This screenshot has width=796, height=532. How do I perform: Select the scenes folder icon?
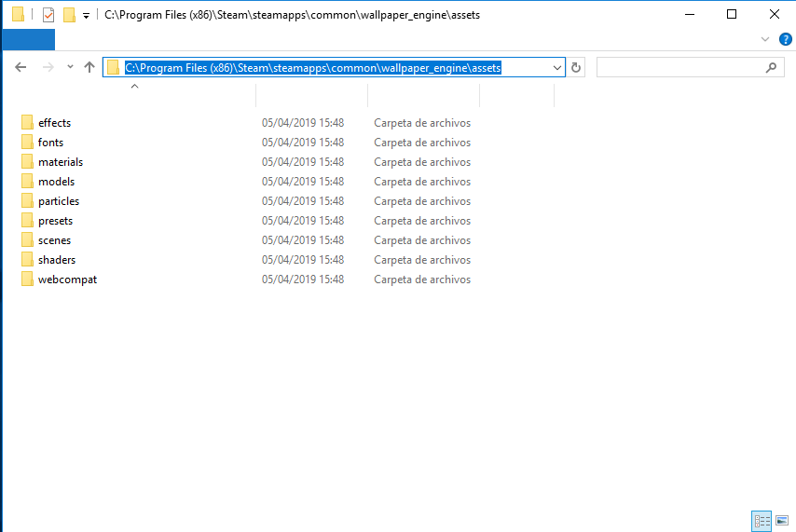pyautogui.click(x=27, y=240)
